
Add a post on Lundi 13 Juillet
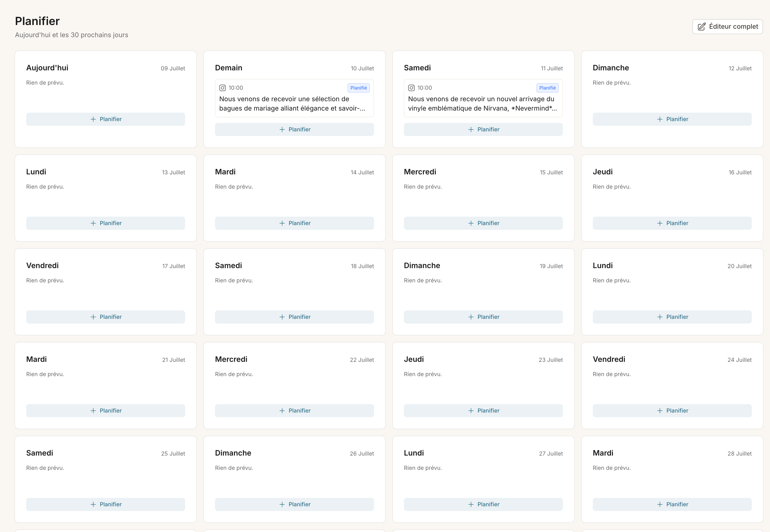click(106, 223)
